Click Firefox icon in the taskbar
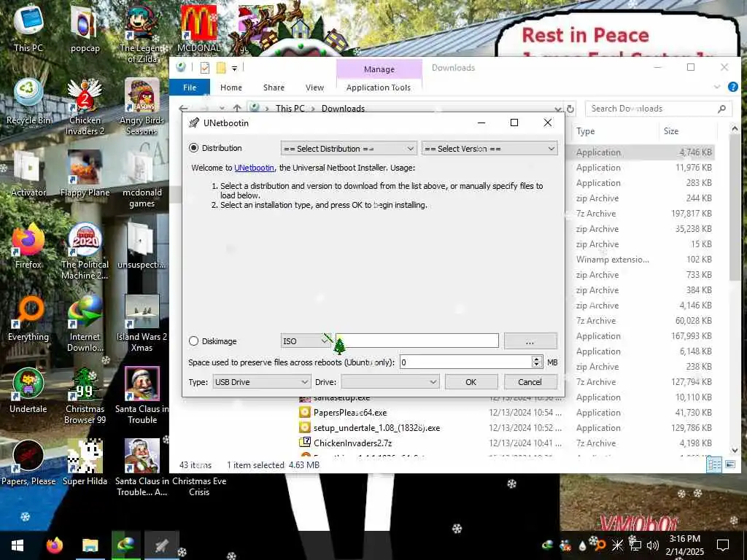Image resolution: width=747 pixels, height=560 pixels. (x=54, y=545)
